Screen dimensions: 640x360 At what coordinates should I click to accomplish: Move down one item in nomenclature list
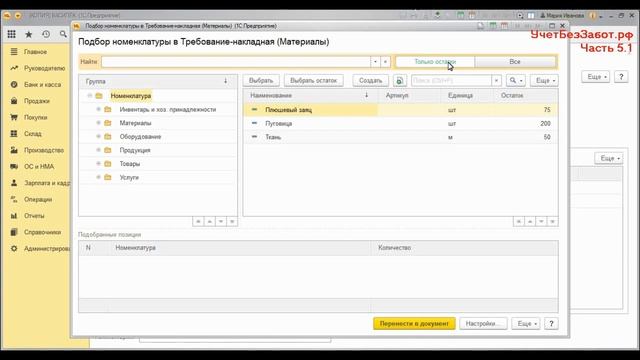click(541, 221)
